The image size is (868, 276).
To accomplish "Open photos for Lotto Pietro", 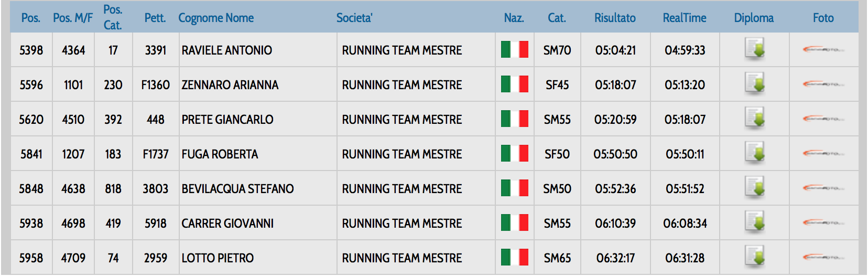I will point(823,258).
